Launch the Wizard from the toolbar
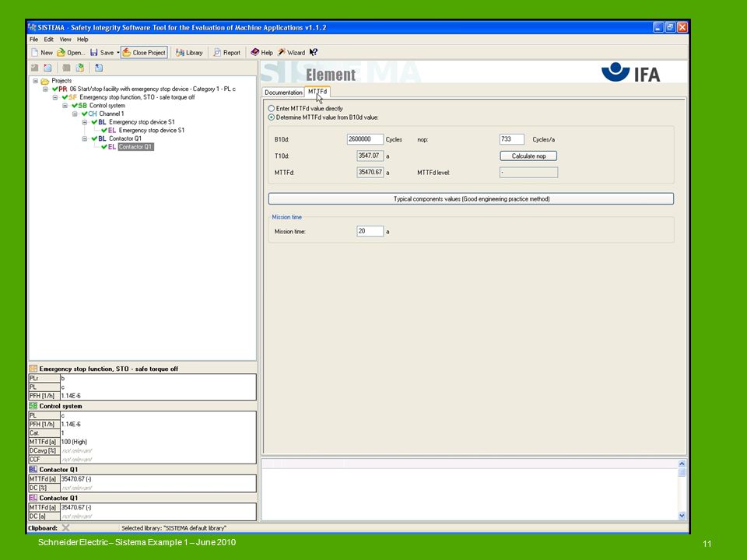 tap(292, 52)
